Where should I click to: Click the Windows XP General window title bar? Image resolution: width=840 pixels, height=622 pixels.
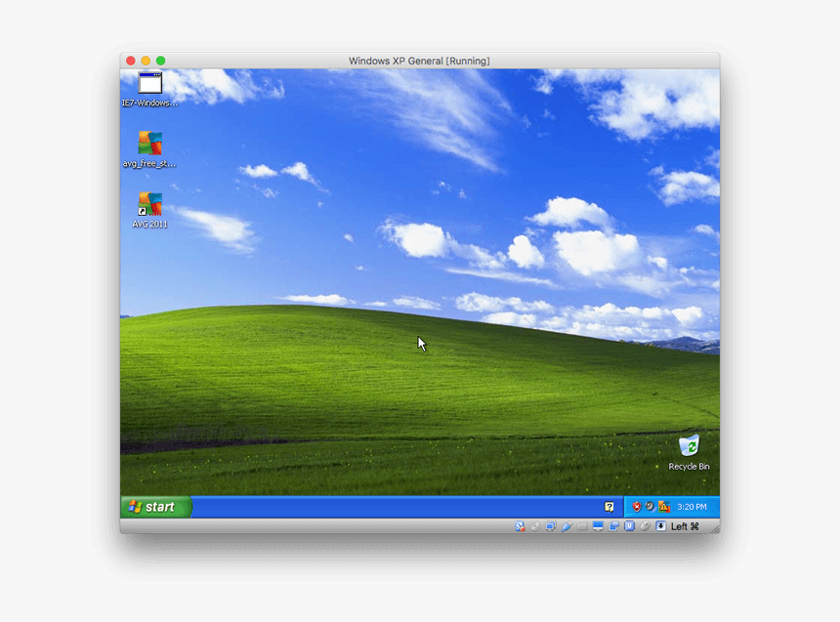[x=420, y=60]
